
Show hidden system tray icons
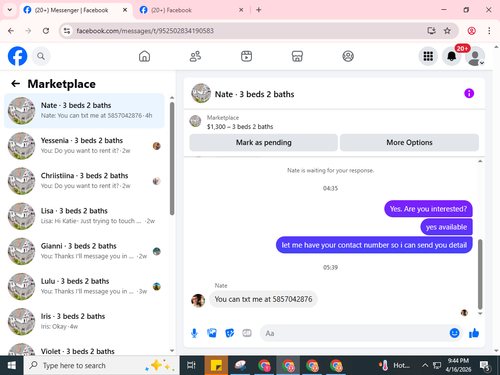point(425,365)
